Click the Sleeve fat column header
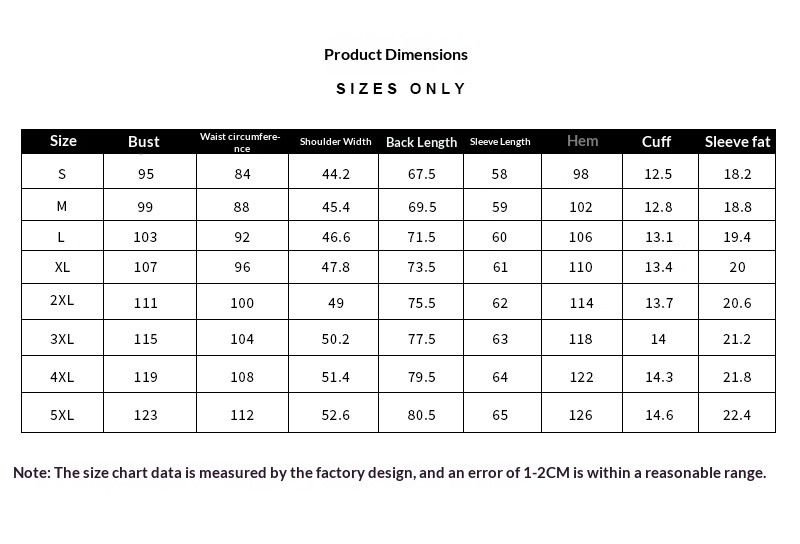Viewport: 800px width, 544px height. tap(738, 142)
